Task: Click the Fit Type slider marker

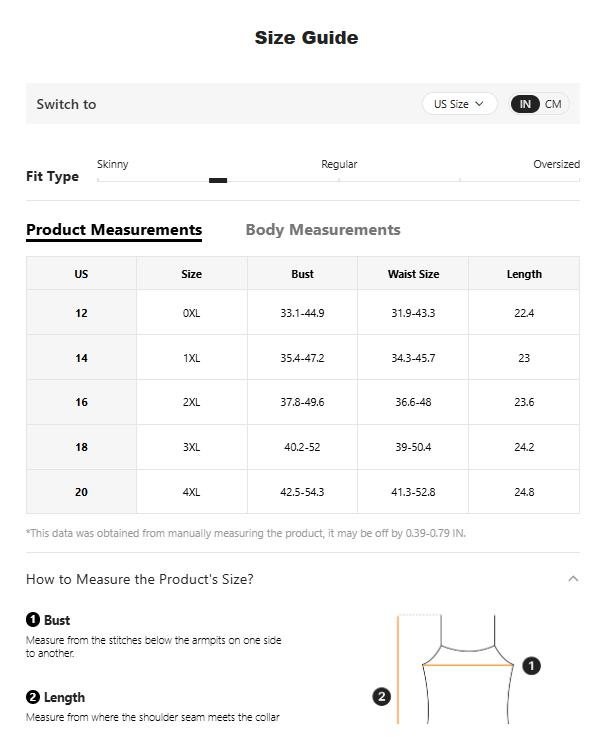Action: pyautogui.click(x=218, y=181)
